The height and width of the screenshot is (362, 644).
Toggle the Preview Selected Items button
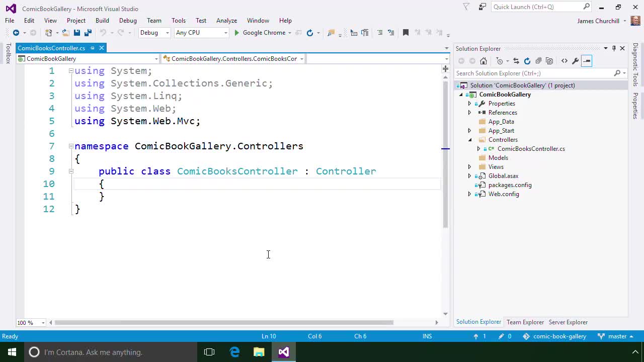coord(586,61)
